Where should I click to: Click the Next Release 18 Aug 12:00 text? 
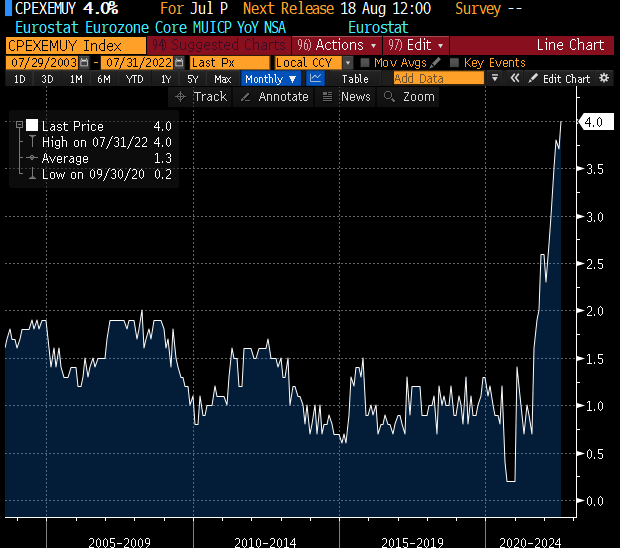tap(337, 8)
